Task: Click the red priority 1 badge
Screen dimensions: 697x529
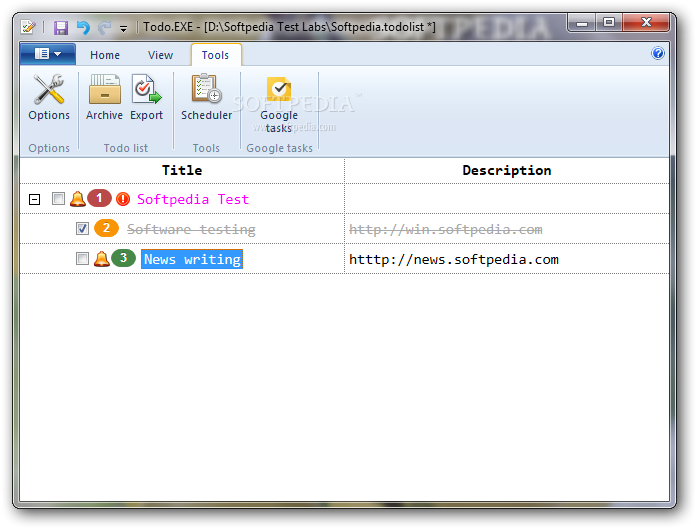Action: click(99, 198)
